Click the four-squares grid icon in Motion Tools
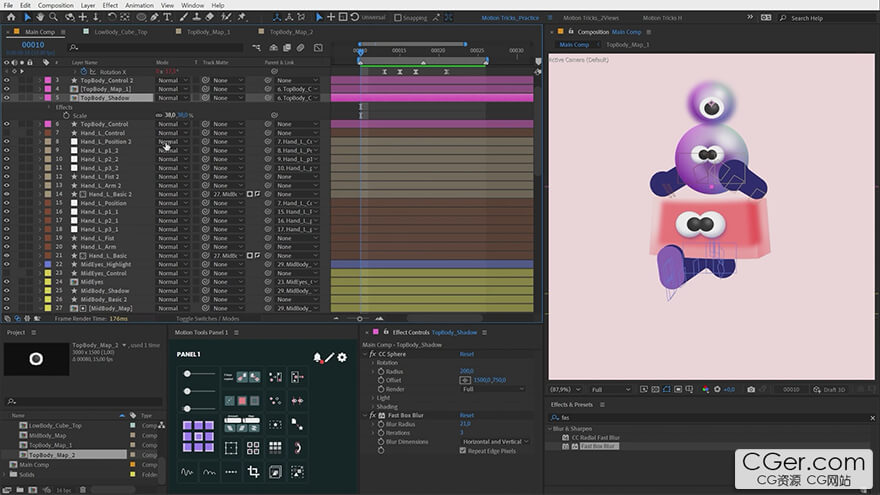The height and width of the screenshot is (495, 880). (x=253, y=448)
